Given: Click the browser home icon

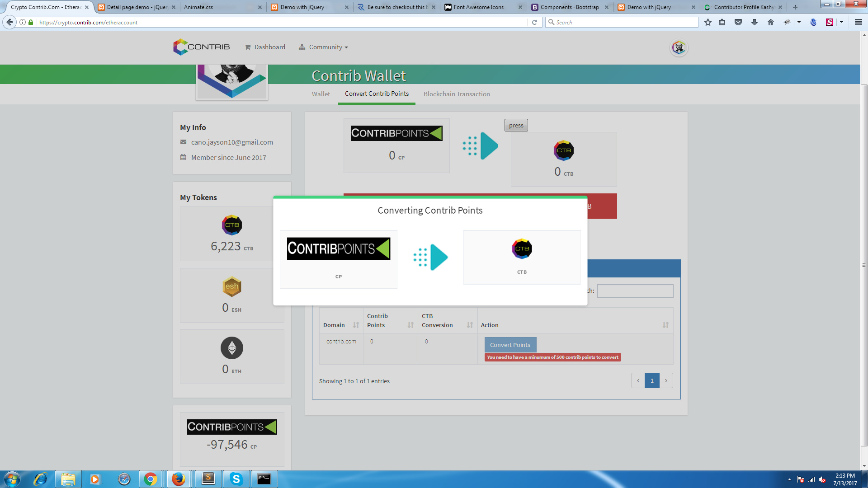Looking at the screenshot, I should pos(771,22).
